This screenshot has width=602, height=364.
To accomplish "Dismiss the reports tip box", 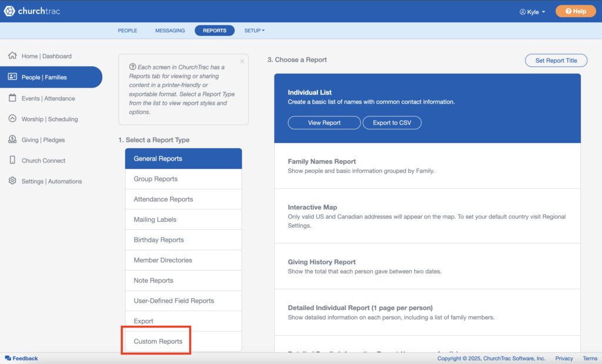I will coord(242,61).
